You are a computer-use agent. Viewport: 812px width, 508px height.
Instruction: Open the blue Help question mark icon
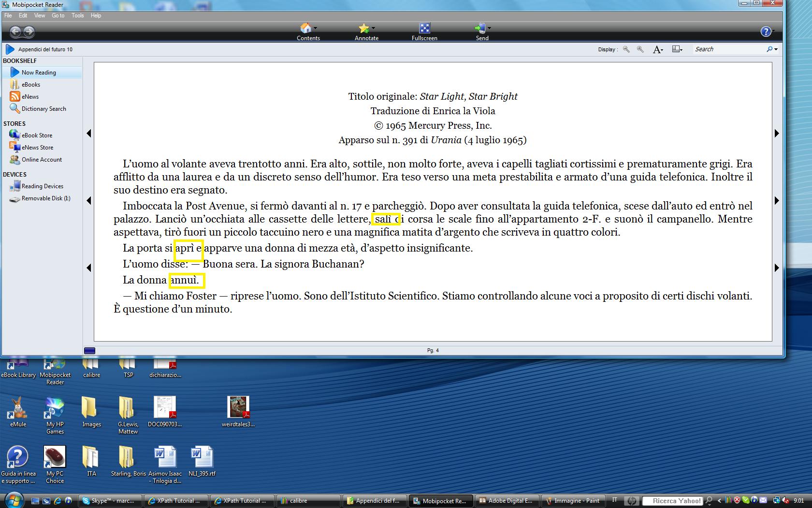[x=766, y=32]
